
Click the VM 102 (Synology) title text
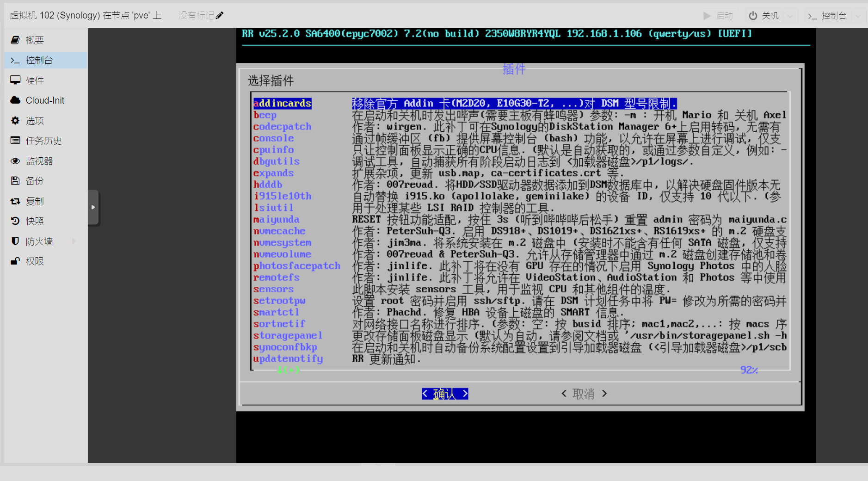click(86, 15)
